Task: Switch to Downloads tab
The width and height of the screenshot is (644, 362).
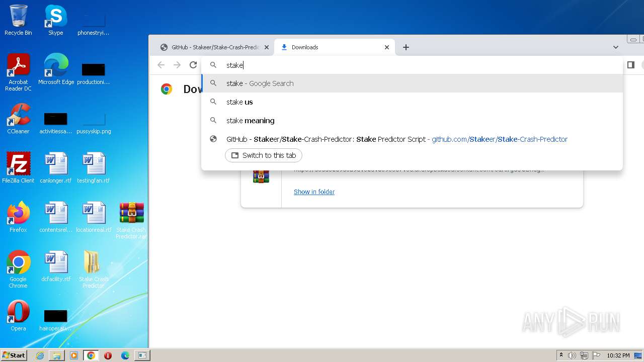Action: pyautogui.click(x=334, y=47)
